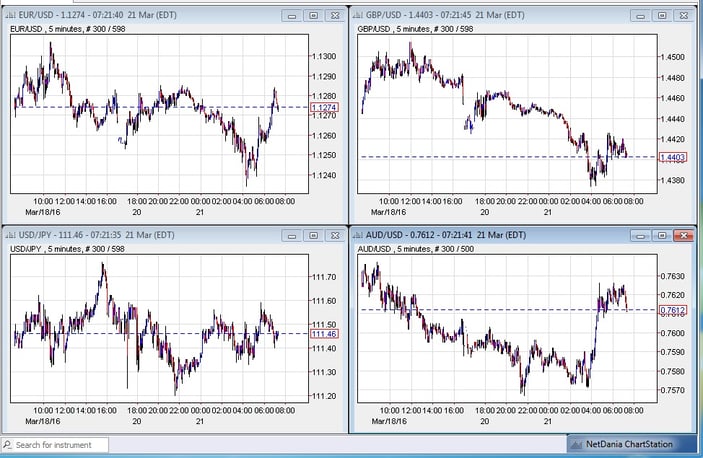This screenshot has height=458, width=703.
Task: Click the GBP/USD 5 minutes chart header text
Action: click(x=415, y=29)
